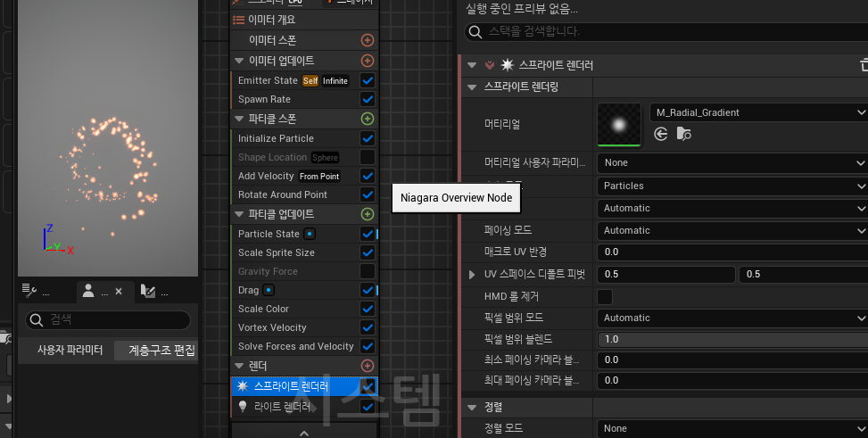Click the search magnifier in stack search
This screenshot has width=868, height=438.
475,31
